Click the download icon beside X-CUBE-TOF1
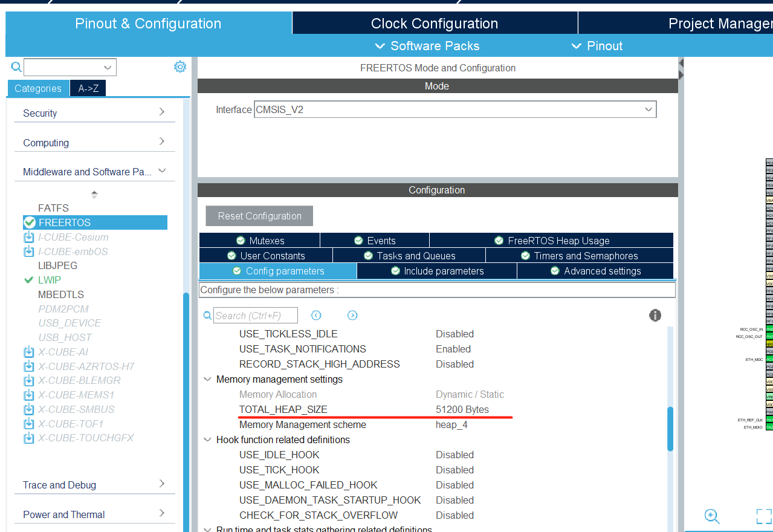The height and width of the screenshot is (532, 773). coord(29,424)
